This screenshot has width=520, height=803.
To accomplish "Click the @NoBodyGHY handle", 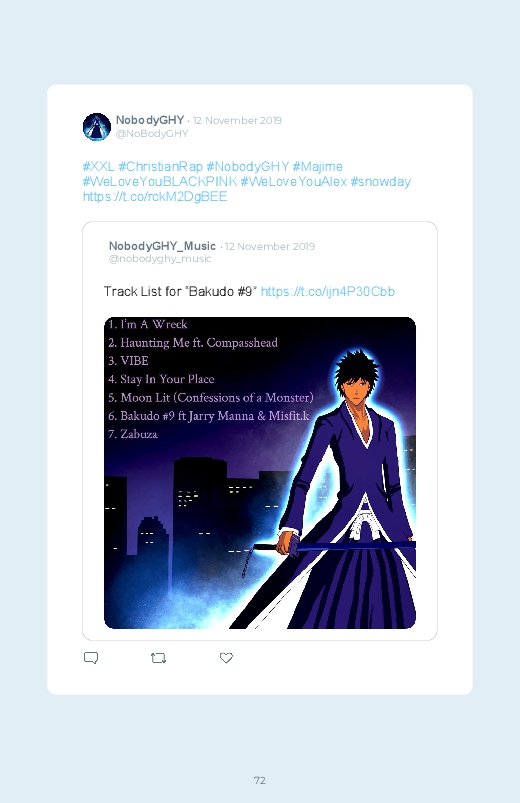I will [x=152, y=134].
